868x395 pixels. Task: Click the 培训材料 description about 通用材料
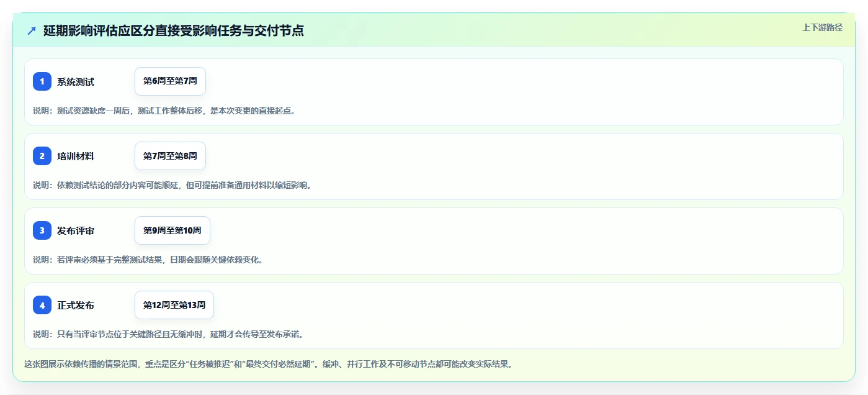click(172, 185)
